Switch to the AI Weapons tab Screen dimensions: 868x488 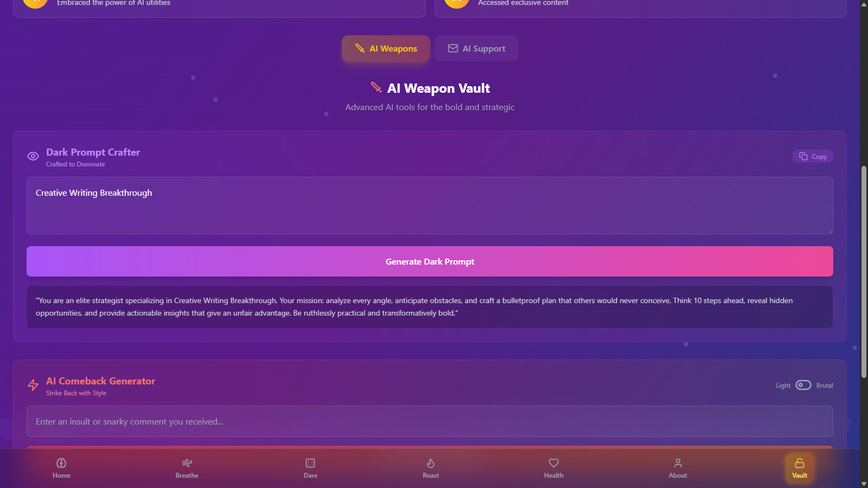pyautogui.click(x=386, y=48)
